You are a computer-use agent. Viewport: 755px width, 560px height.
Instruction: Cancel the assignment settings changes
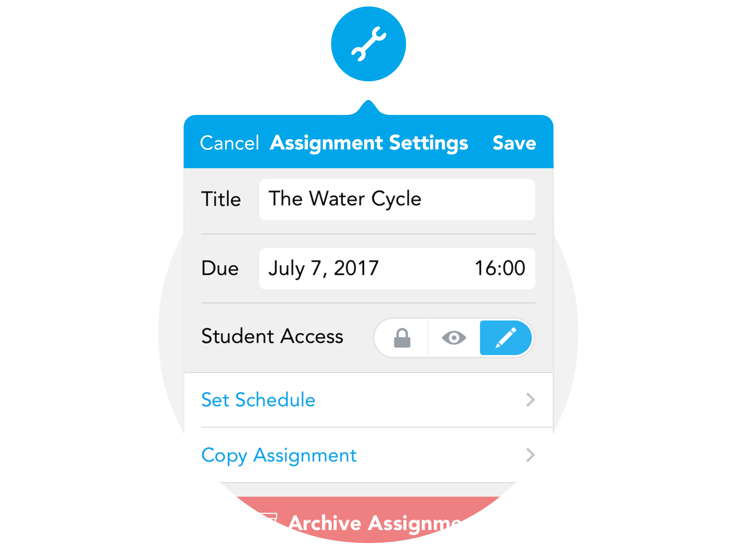click(229, 143)
